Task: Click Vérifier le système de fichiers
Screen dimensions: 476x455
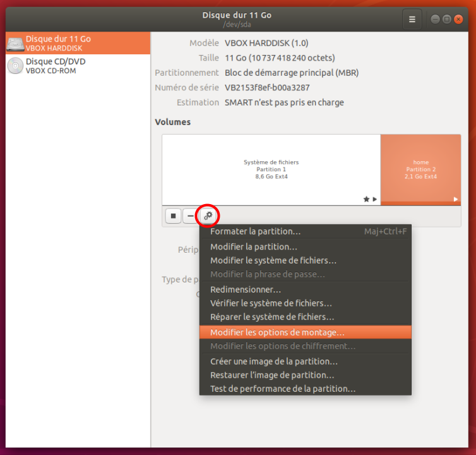Action: tap(271, 303)
